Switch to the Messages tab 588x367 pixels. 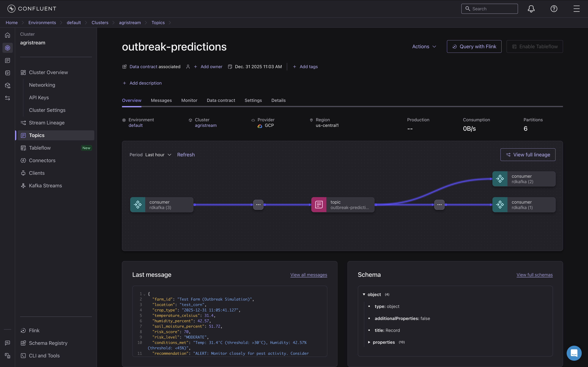[161, 100]
